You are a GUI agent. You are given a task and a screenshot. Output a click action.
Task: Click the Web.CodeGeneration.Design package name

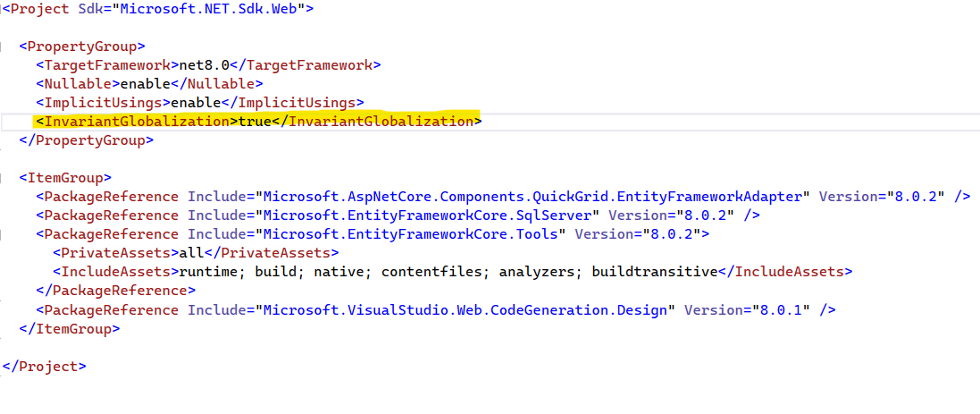click(465, 309)
